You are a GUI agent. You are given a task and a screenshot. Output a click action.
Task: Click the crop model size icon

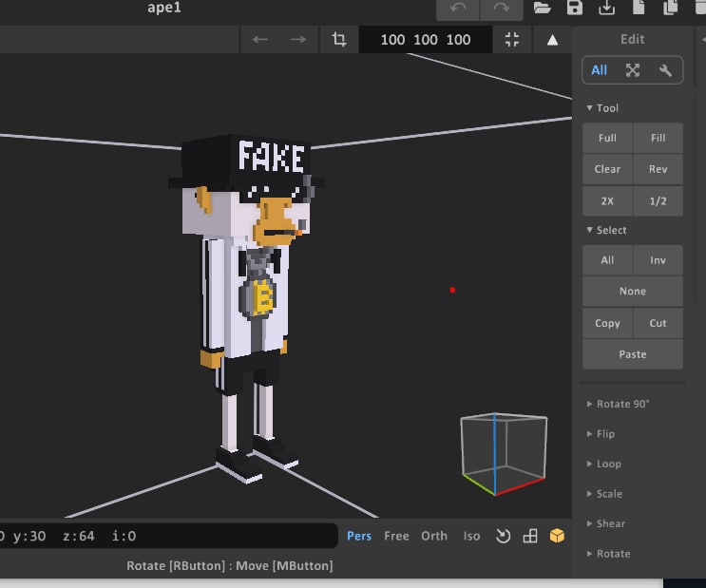[339, 40]
